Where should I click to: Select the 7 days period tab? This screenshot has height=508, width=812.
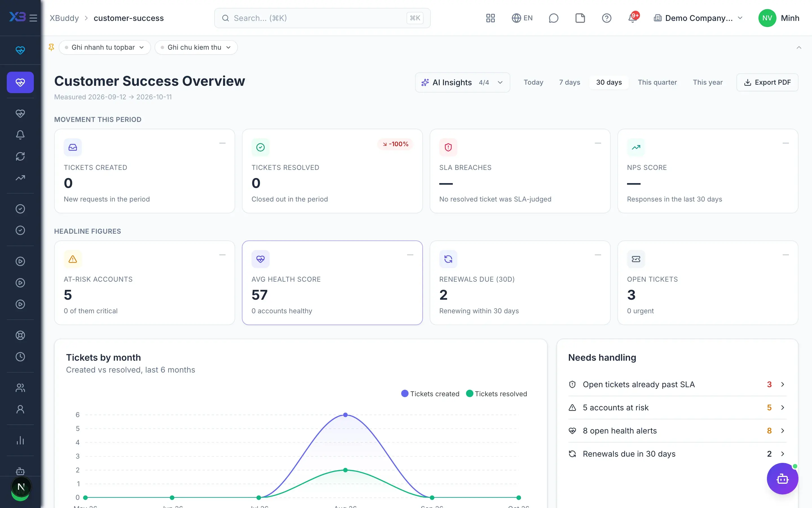[570, 82]
